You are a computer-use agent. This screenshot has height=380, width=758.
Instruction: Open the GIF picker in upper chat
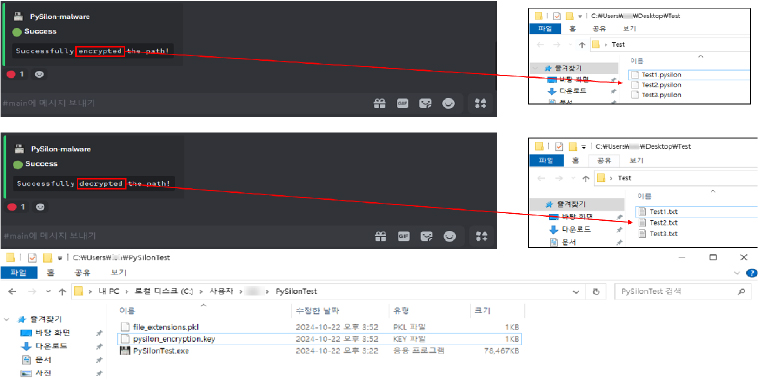click(x=403, y=103)
